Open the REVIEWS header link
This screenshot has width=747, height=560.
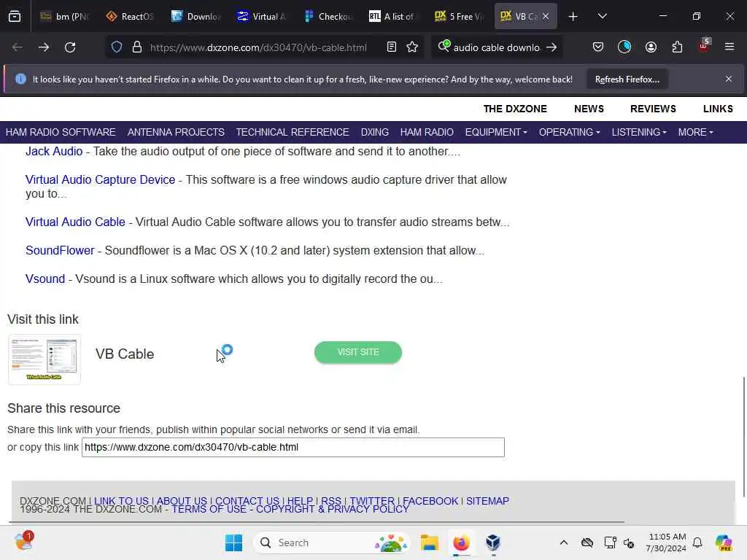[x=653, y=109]
